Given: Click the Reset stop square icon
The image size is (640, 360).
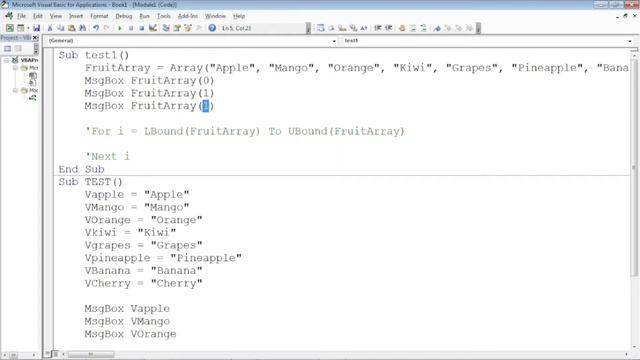Looking at the screenshot, I should coord(141,28).
